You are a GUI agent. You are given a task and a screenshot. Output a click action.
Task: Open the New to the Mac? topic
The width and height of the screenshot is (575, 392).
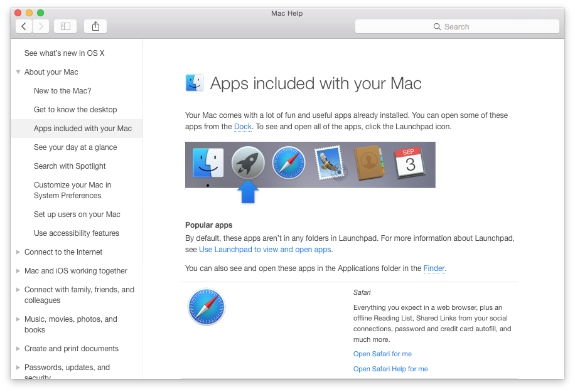pyautogui.click(x=62, y=91)
